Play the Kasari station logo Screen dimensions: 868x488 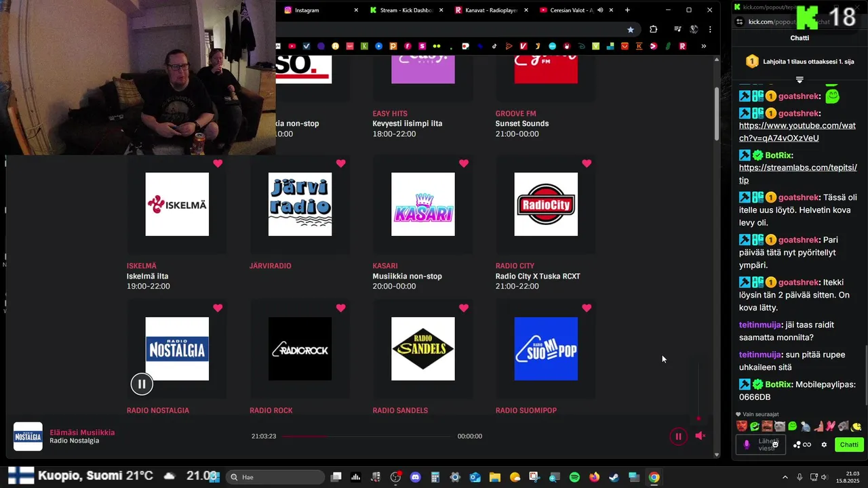click(x=423, y=204)
